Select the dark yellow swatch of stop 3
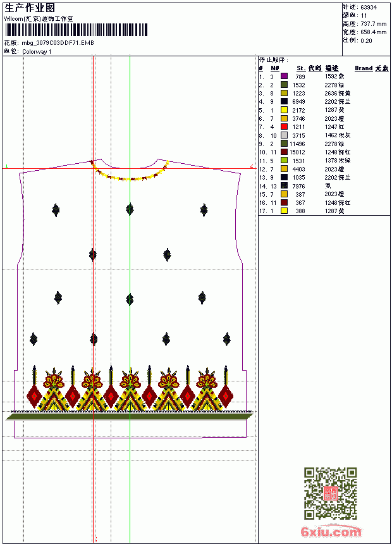This screenshot has width=392, height=544. click(x=284, y=93)
